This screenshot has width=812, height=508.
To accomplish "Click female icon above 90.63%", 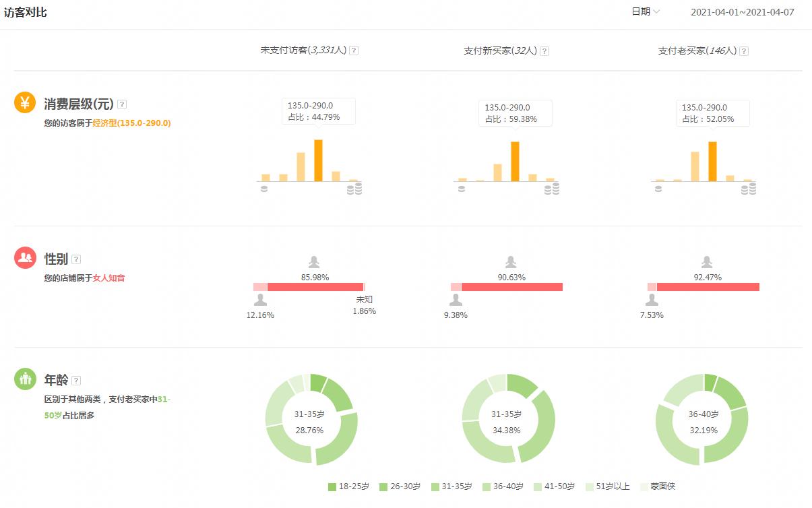I will coord(511,262).
